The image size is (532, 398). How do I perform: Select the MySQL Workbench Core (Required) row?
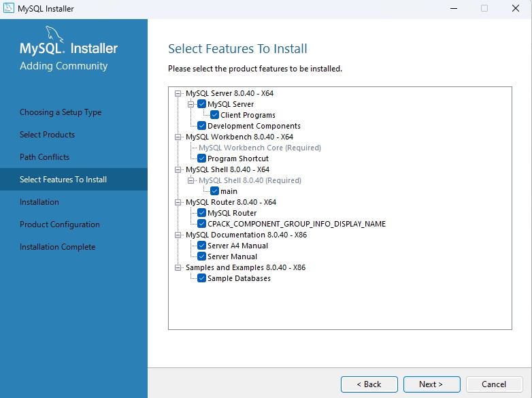260,148
